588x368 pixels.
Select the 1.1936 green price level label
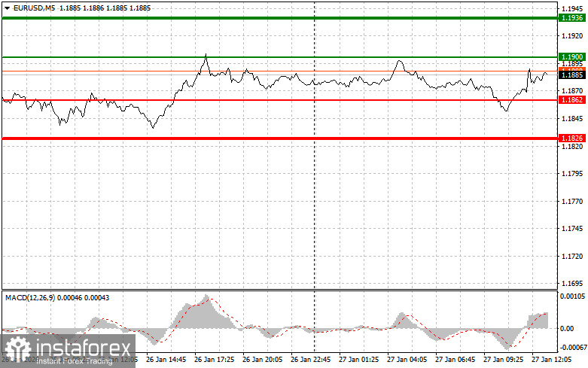tap(572, 18)
